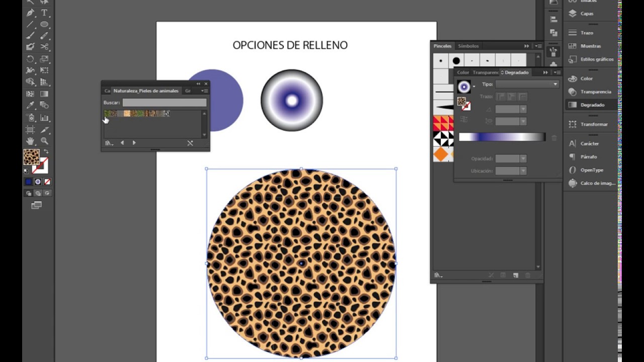Select the Eyedropper tool

pyautogui.click(x=30, y=105)
